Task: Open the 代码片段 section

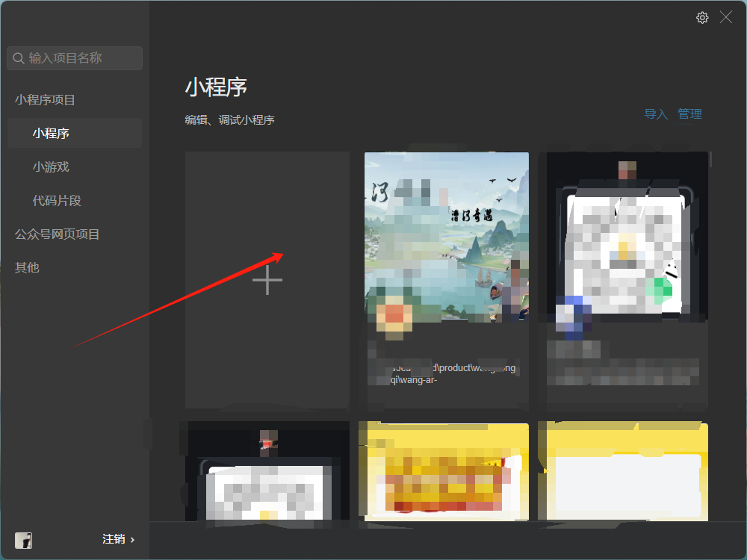Action: click(57, 201)
